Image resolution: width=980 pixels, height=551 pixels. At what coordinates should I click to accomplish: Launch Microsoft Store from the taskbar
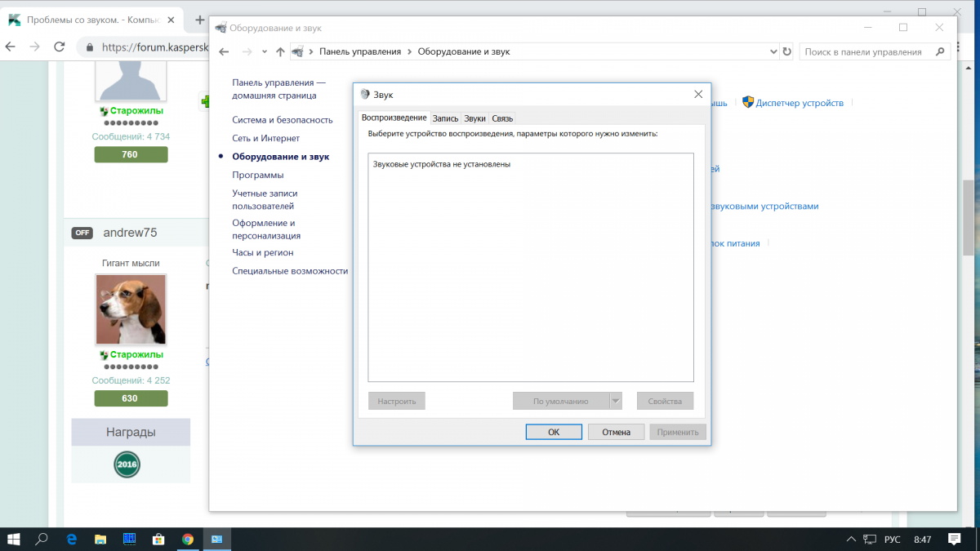(x=158, y=539)
